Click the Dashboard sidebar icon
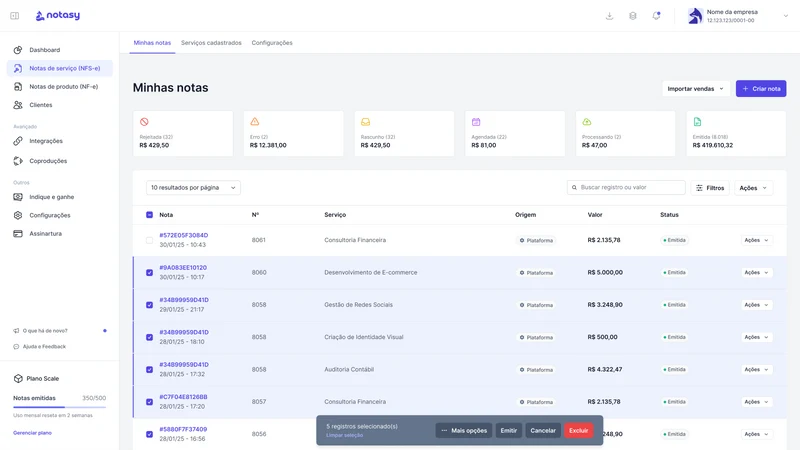Image resolution: width=800 pixels, height=450 pixels. tap(18, 50)
